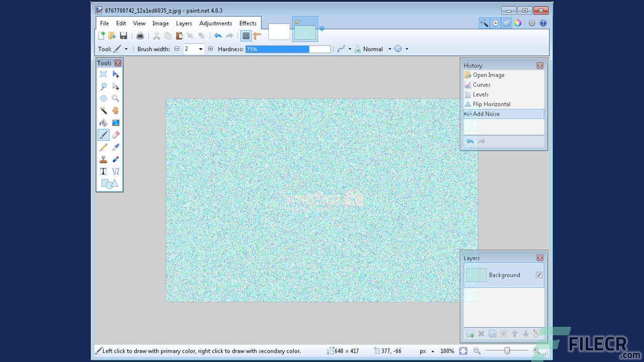Screen dimensions: 644x362
Task: Open the Brush width dropdown
Action: (200, 49)
